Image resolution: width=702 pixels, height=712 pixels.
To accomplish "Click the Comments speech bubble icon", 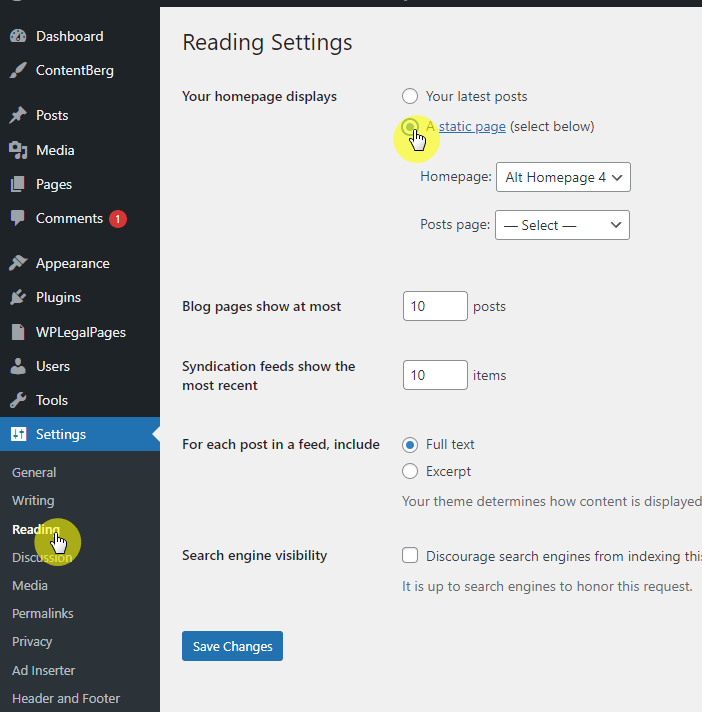I will pyautogui.click(x=18, y=218).
